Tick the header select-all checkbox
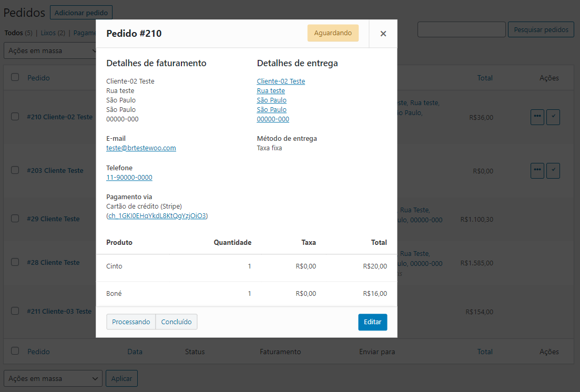The image size is (580, 392). click(15, 77)
